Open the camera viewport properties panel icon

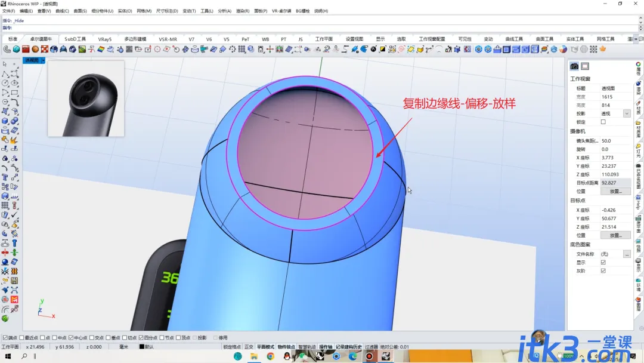click(x=574, y=66)
